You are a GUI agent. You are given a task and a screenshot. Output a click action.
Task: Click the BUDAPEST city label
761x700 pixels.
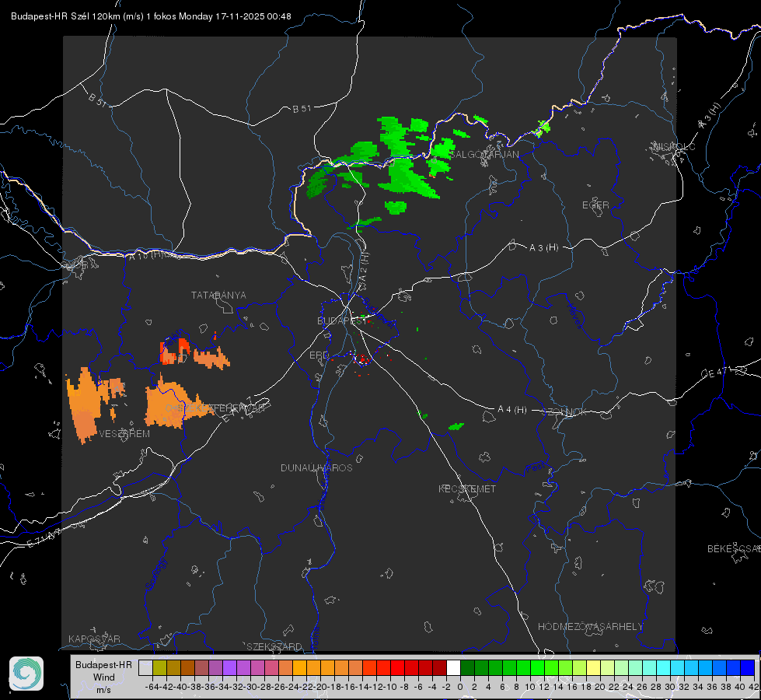coord(342,320)
